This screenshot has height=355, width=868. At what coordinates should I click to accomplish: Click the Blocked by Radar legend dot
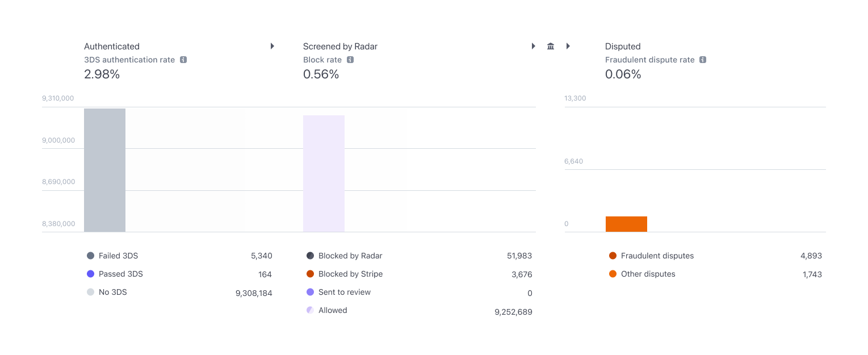(310, 256)
